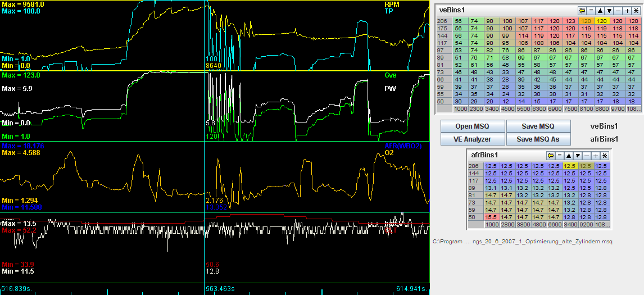Viewport: 644px width, 295px height.
Task: Select the 28 cell in veBins1 row 66
Action: point(507,79)
